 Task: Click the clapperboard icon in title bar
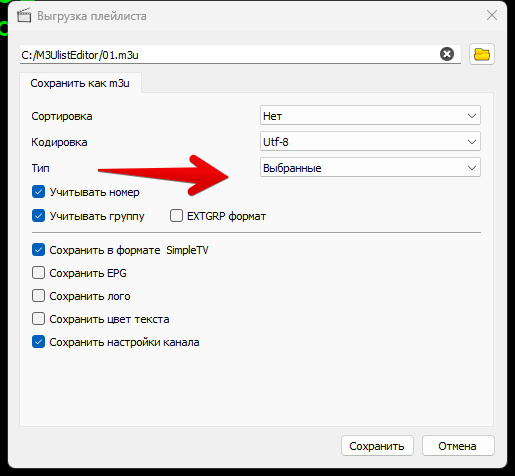pos(24,16)
